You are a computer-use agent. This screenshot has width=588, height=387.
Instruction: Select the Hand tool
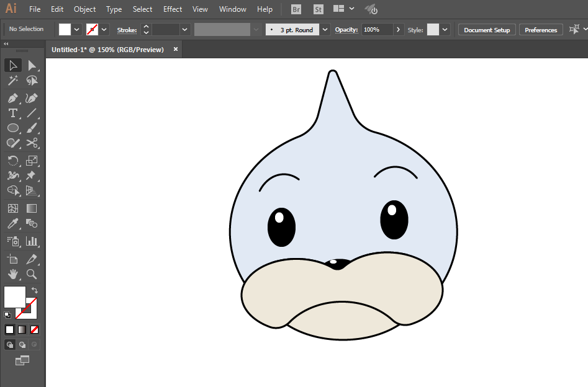click(x=12, y=274)
